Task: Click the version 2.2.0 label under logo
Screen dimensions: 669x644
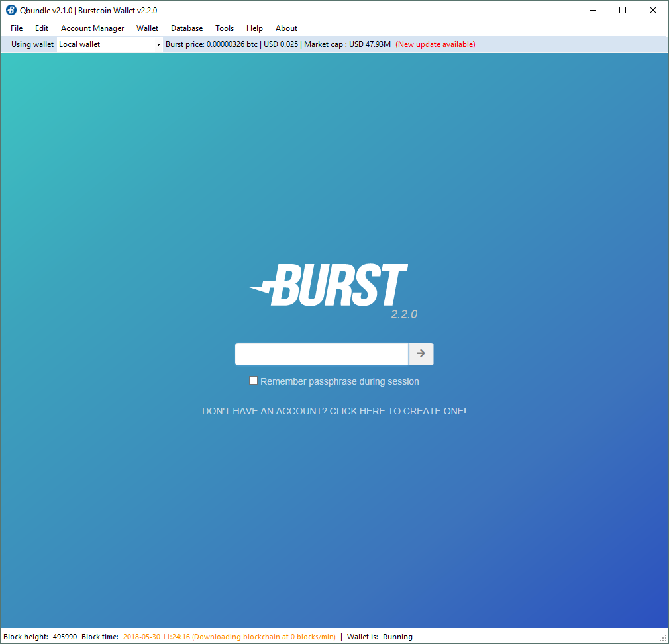Action: point(404,314)
